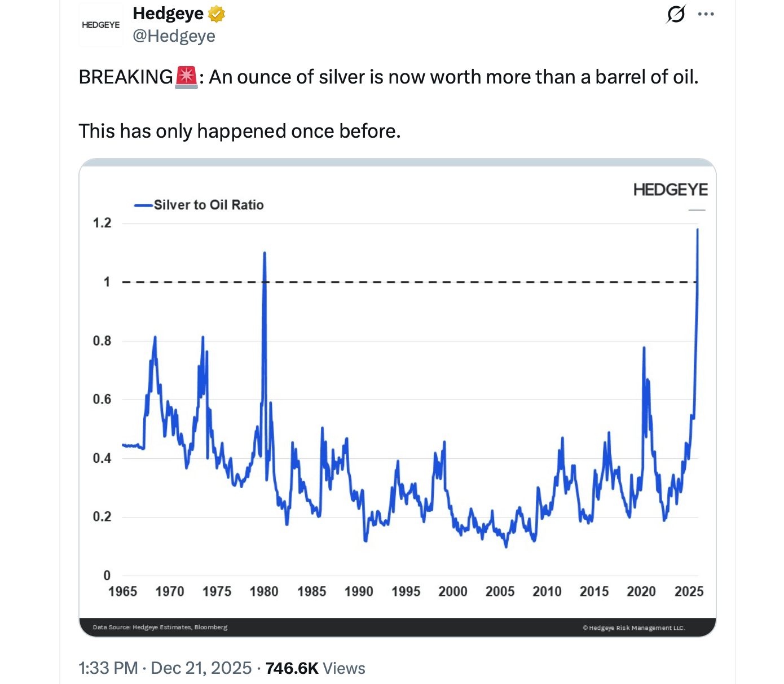
Task: Click the gray dash toggle under HEDGEYE logo
Action: [x=698, y=209]
